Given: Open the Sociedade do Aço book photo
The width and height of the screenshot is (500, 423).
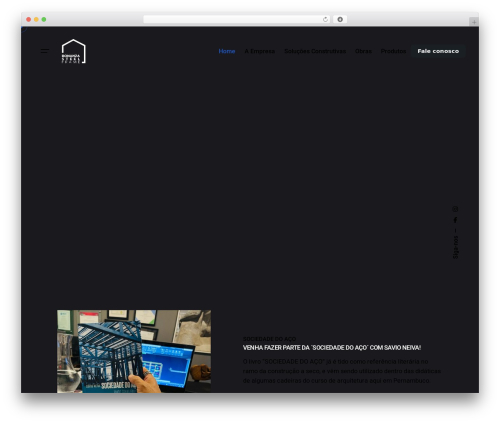Looking at the screenshot, I should 134,351.
